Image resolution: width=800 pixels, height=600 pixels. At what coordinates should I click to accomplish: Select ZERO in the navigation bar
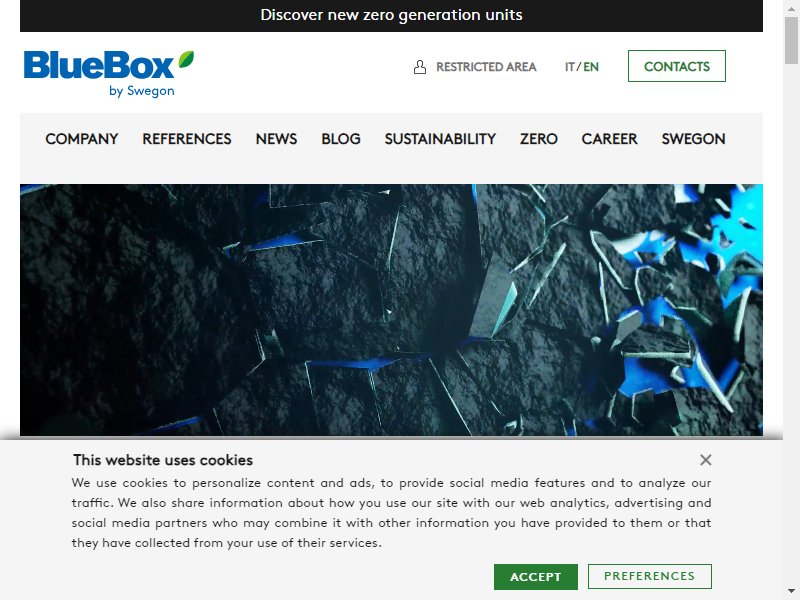539,139
